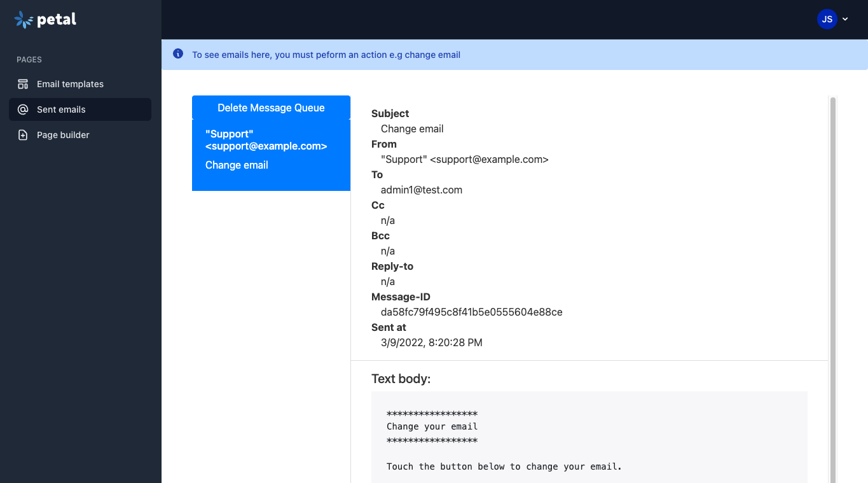Click the support@example.com sender address
The width and height of the screenshot is (868, 483).
coord(464,159)
